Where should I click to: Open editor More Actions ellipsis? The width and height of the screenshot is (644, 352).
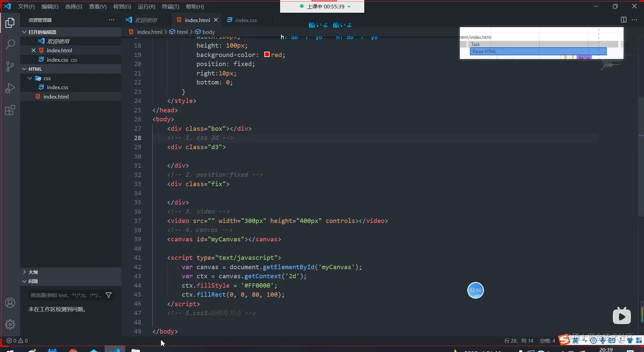(x=635, y=20)
